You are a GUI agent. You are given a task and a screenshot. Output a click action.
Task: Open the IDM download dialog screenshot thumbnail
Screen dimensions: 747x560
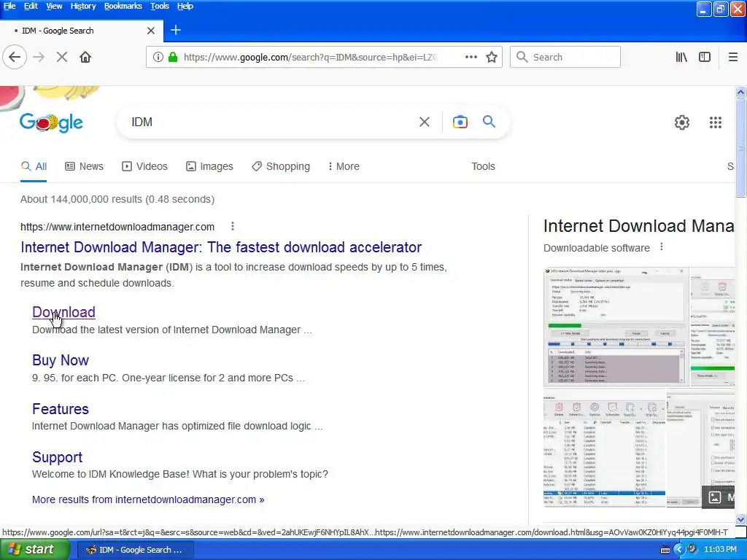(x=616, y=327)
